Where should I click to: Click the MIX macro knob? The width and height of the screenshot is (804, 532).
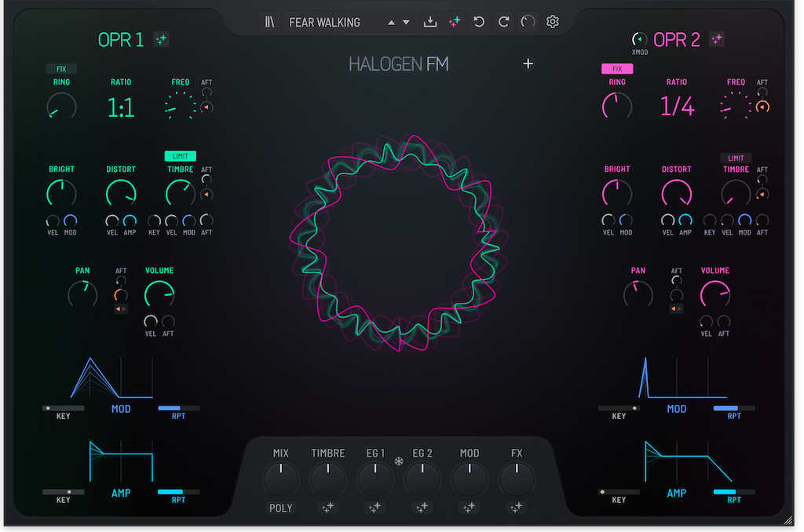[280, 479]
